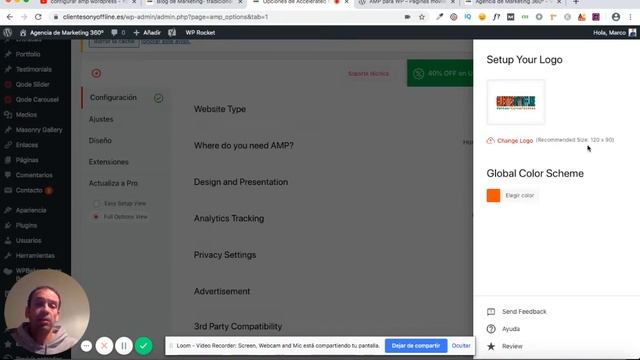The image size is (640, 360).
Task: Open Plugins in the sidebar
Action: pos(26,225)
